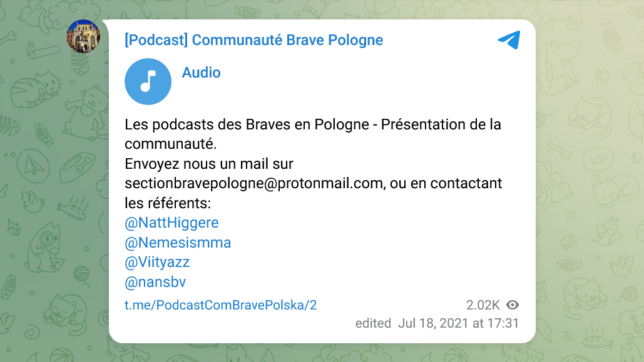Open the @NattHiggere mention
The height and width of the screenshot is (362, 644).
click(171, 223)
